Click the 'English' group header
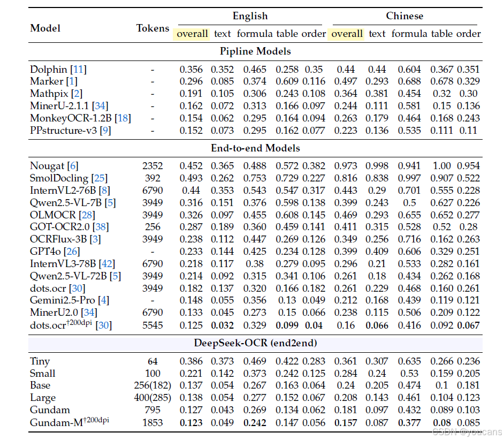The image size is (504, 440). [x=250, y=16]
